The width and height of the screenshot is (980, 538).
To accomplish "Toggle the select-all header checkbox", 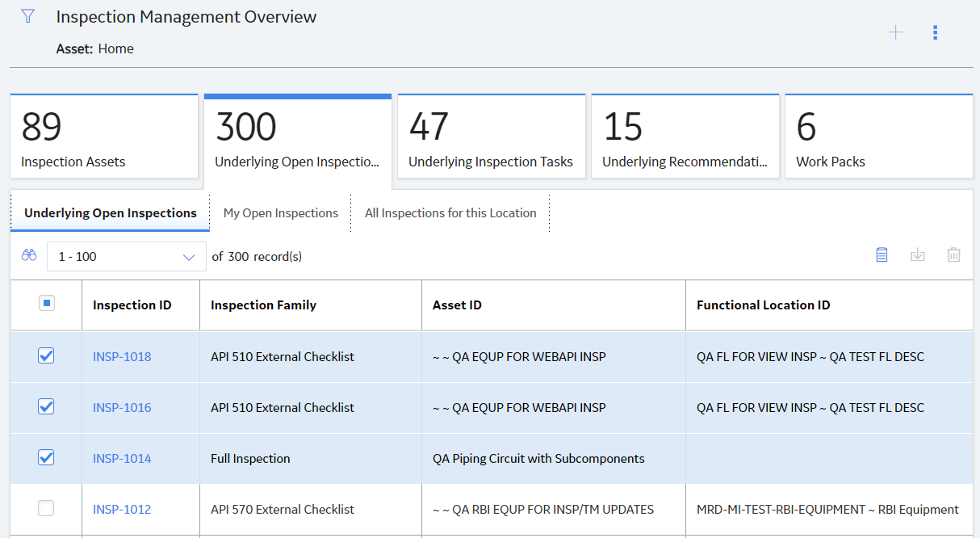I will [x=47, y=304].
